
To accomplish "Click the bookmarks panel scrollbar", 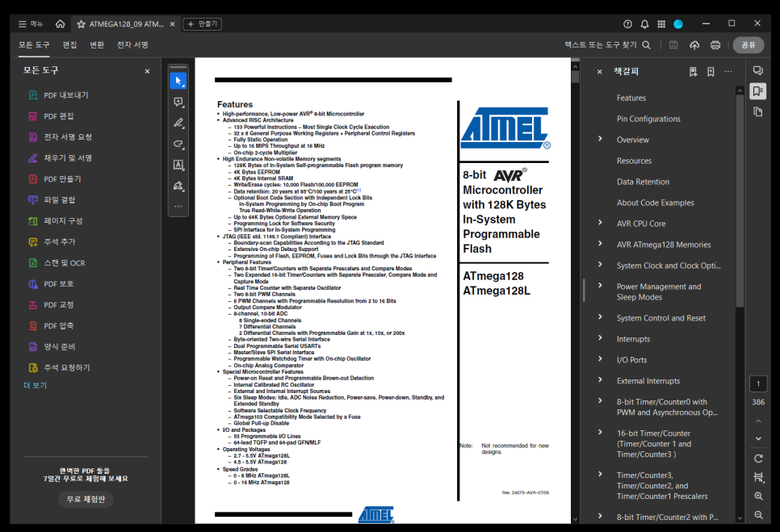I will coord(740,201).
